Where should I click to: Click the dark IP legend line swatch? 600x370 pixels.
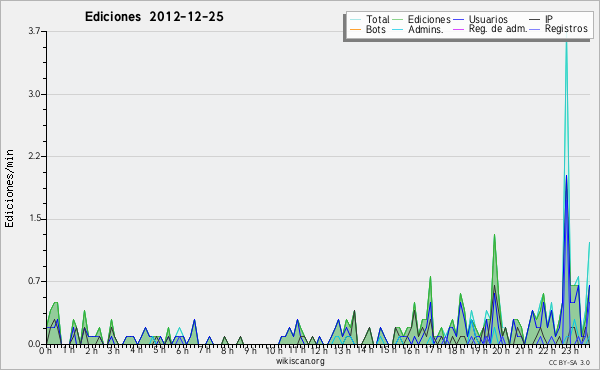click(535, 20)
